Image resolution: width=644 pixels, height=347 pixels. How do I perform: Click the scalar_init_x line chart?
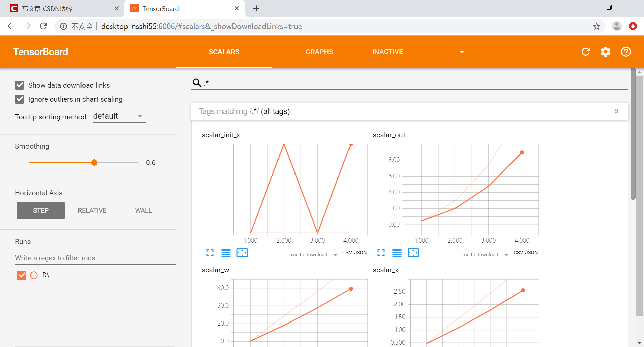click(x=301, y=188)
